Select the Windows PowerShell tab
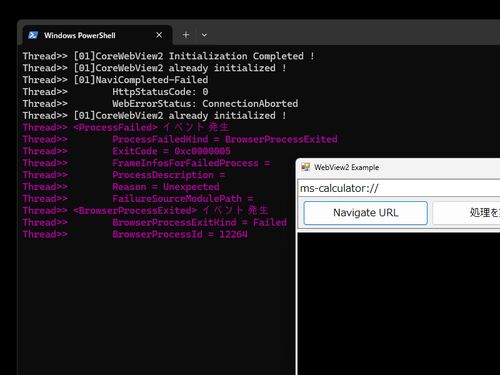Screen dimensions: 500x375 coord(97,35)
